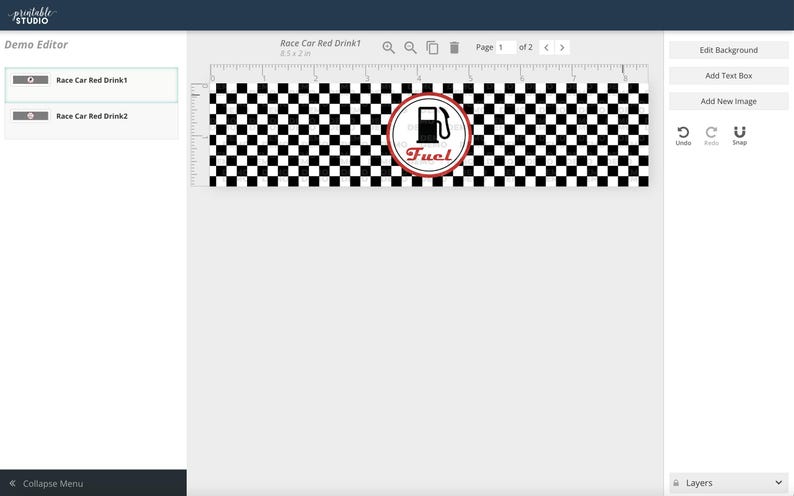Click the lock icon beside Layers
The image size is (794, 496).
[x=676, y=483]
